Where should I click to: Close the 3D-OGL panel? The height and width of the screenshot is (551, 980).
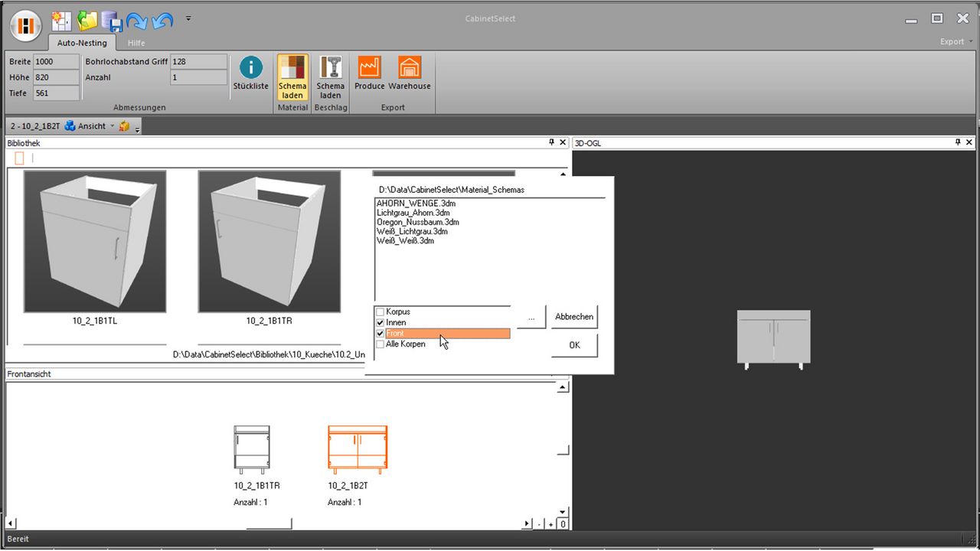point(969,142)
